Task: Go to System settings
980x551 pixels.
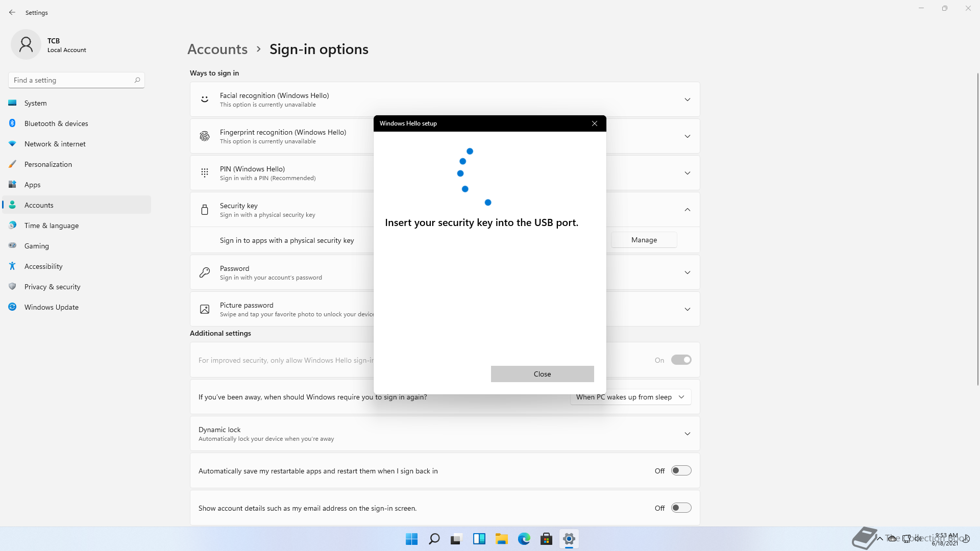Action: click(77, 103)
